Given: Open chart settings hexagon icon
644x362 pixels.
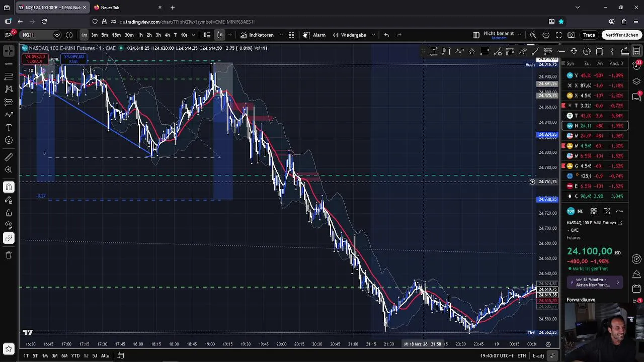Looking at the screenshot, I should [546, 35].
